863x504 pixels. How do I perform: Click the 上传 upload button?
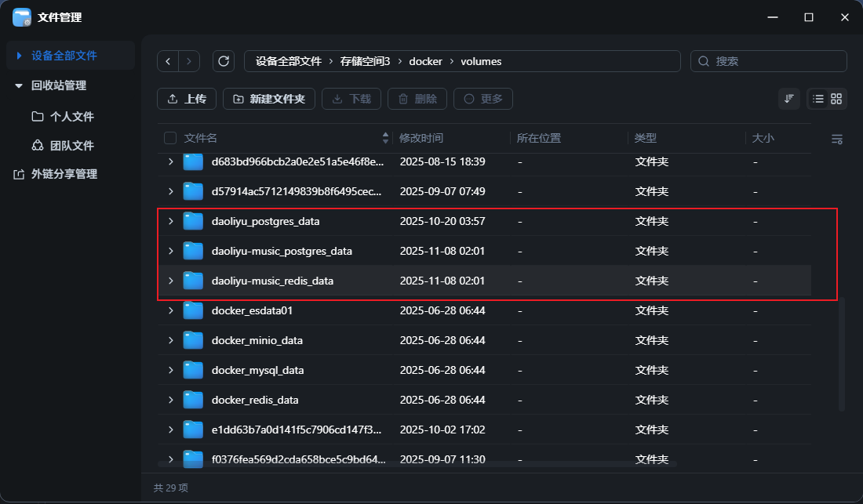(x=187, y=99)
